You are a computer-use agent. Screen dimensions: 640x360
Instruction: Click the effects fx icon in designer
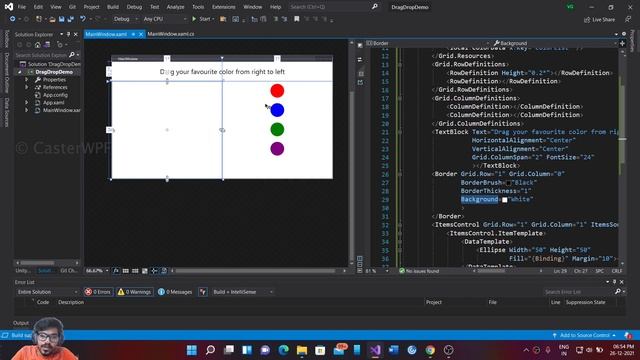[x=116, y=271]
